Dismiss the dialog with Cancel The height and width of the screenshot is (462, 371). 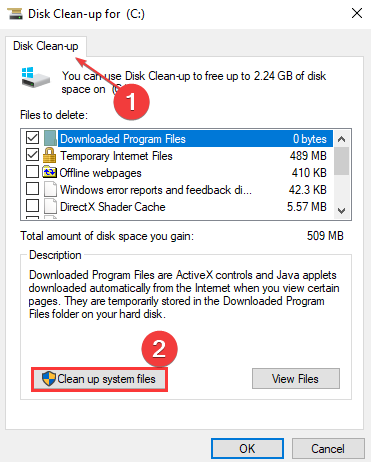click(328, 449)
